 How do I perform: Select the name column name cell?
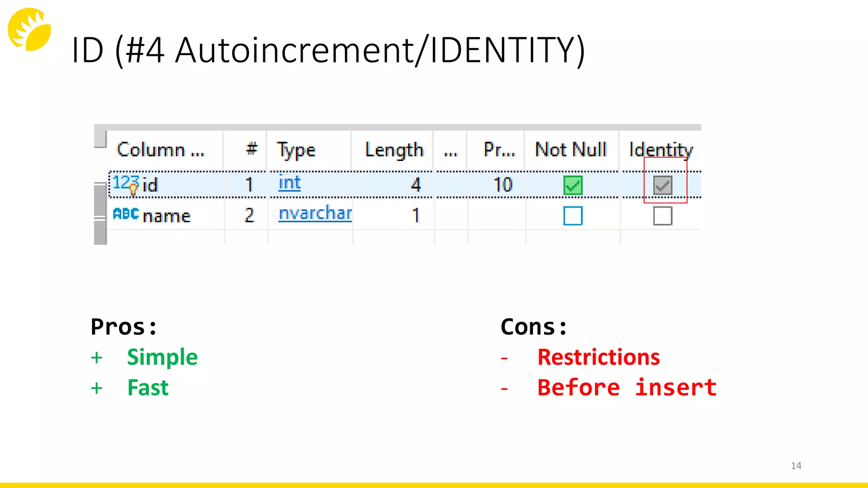tap(167, 216)
